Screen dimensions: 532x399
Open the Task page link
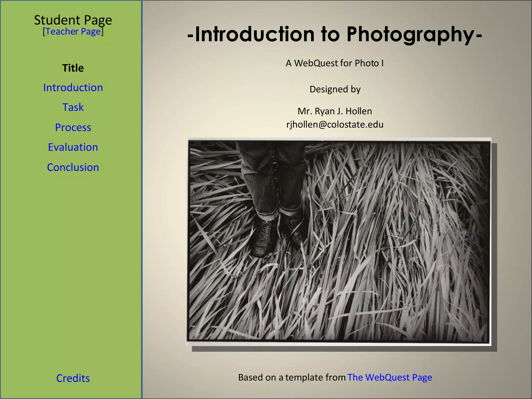[73, 107]
